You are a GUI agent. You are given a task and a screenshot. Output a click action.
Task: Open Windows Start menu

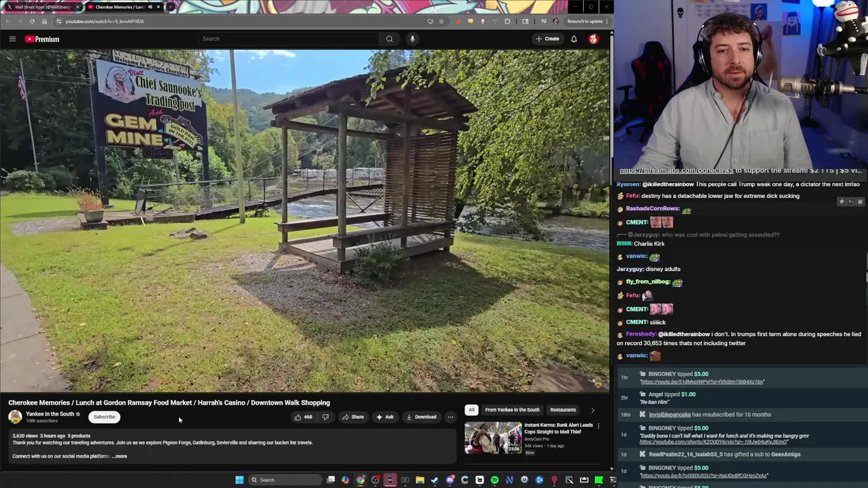[x=239, y=480]
